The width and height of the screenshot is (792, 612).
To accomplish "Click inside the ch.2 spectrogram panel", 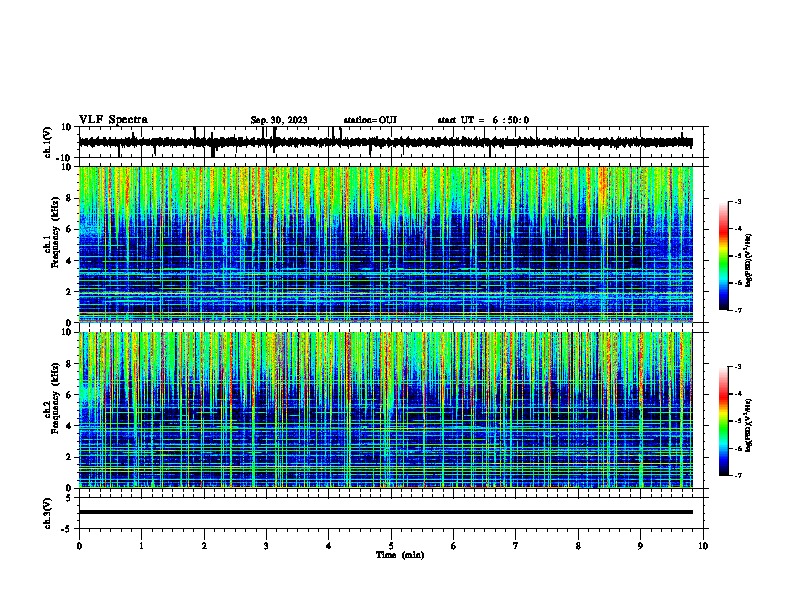I will click(x=385, y=410).
